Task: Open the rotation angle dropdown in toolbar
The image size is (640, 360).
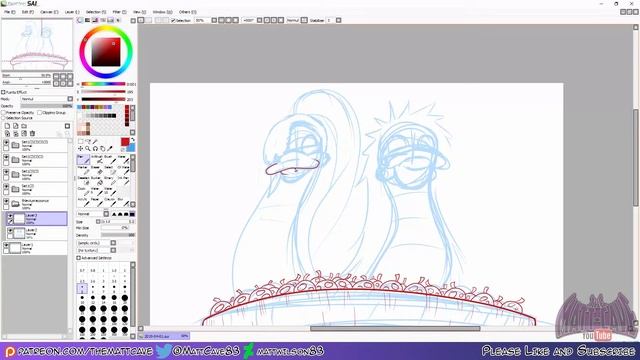Action: [x=259, y=20]
